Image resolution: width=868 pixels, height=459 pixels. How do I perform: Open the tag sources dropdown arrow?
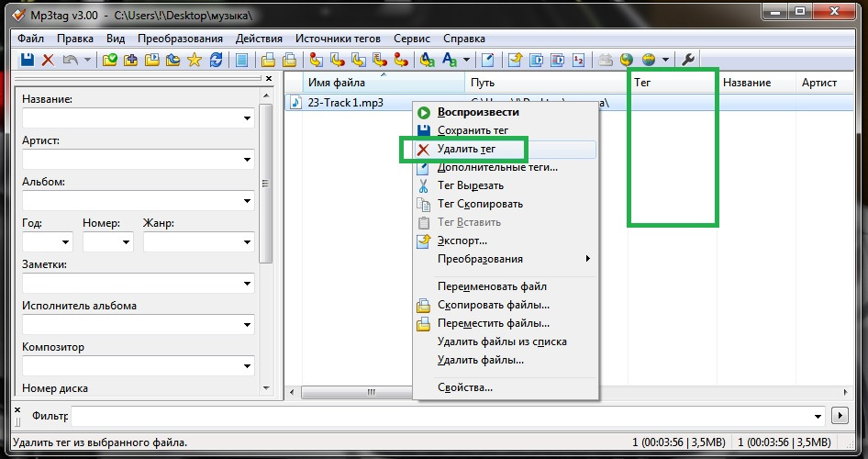point(665,60)
